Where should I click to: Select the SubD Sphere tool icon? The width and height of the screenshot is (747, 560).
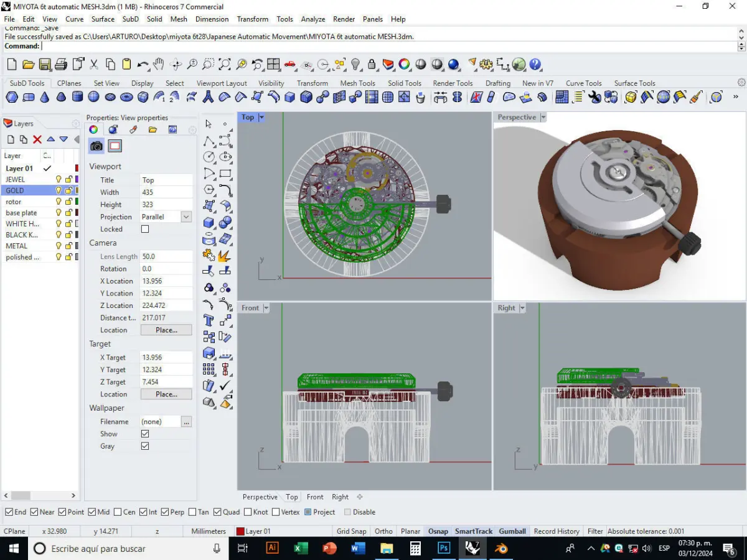[x=93, y=97]
